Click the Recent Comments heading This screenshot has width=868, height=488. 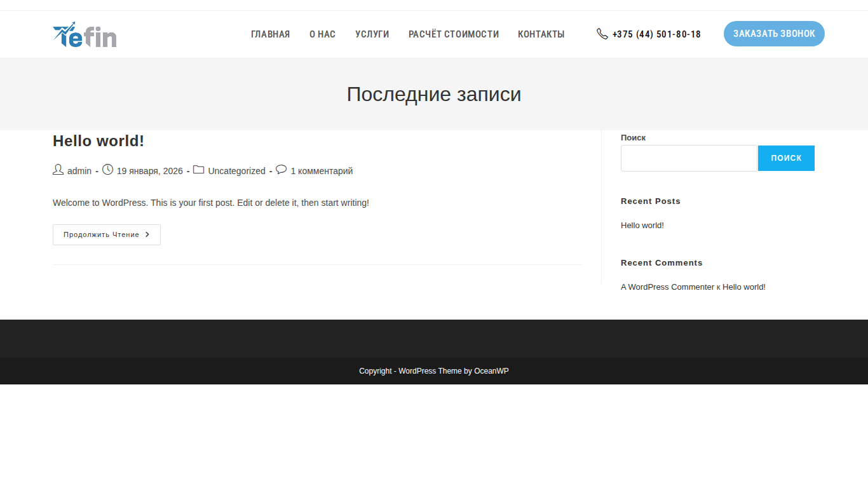[661, 263]
